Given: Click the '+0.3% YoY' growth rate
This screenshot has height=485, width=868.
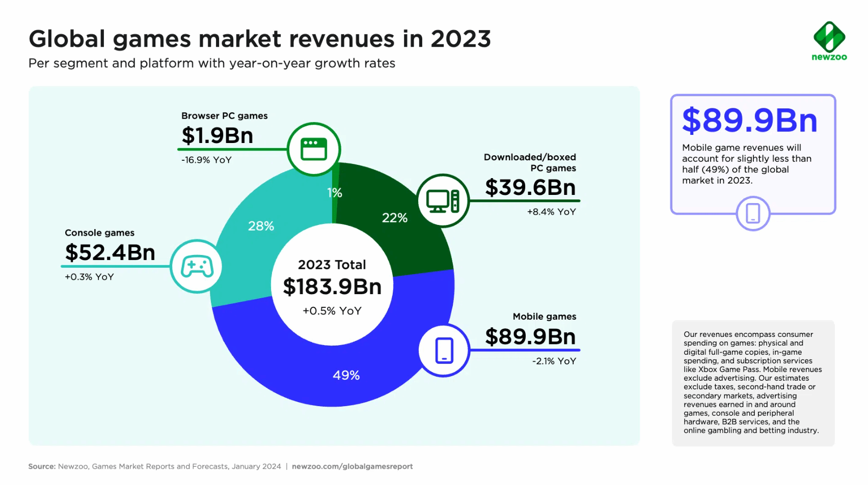Looking at the screenshot, I should [89, 277].
